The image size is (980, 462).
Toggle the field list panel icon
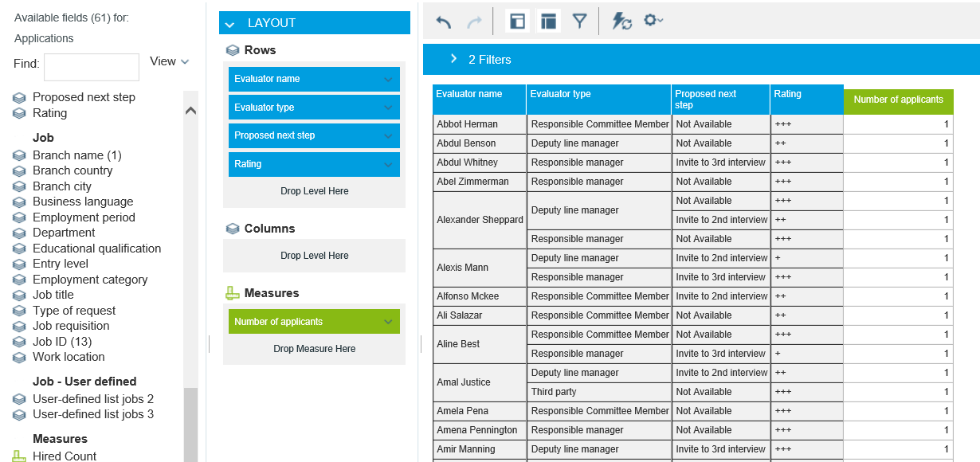tap(517, 22)
